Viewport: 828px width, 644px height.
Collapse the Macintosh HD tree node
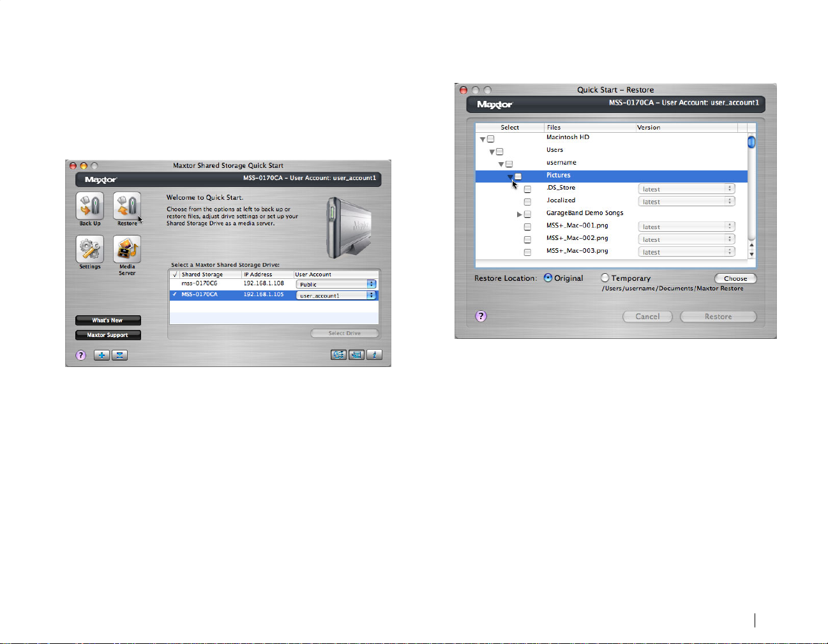click(483, 139)
